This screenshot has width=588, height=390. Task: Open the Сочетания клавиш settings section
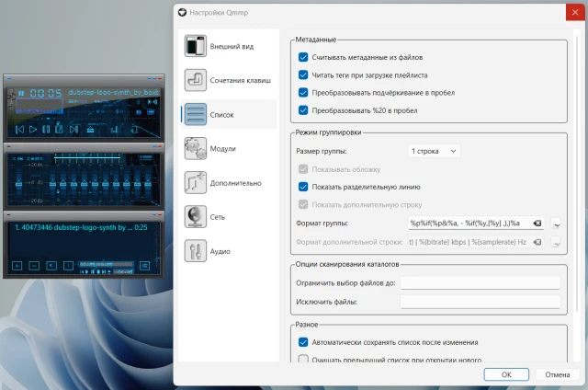(x=228, y=80)
